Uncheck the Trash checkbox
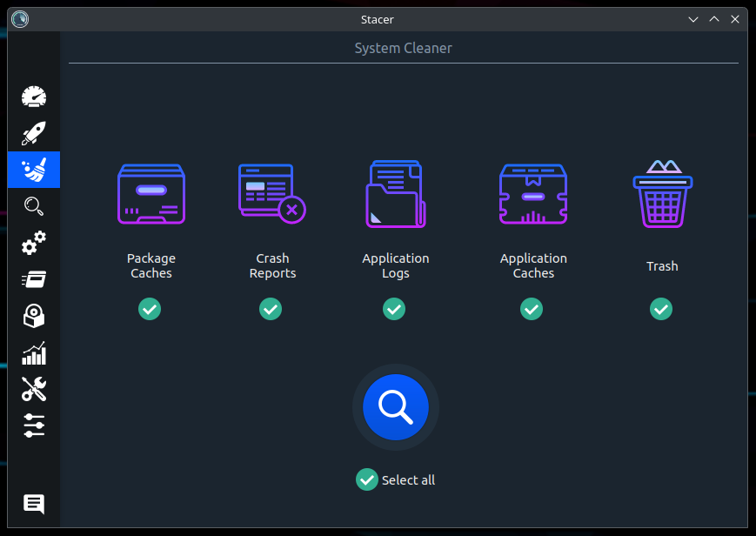 click(x=661, y=309)
